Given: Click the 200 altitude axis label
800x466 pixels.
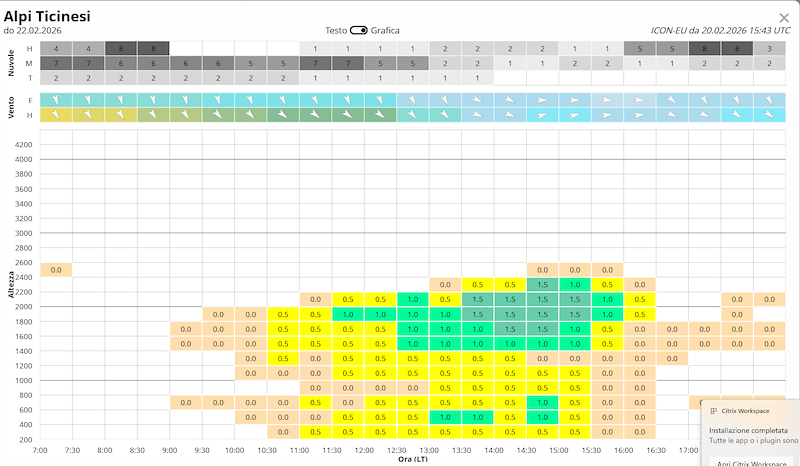Looking at the screenshot, I should [x=26, y=439].
